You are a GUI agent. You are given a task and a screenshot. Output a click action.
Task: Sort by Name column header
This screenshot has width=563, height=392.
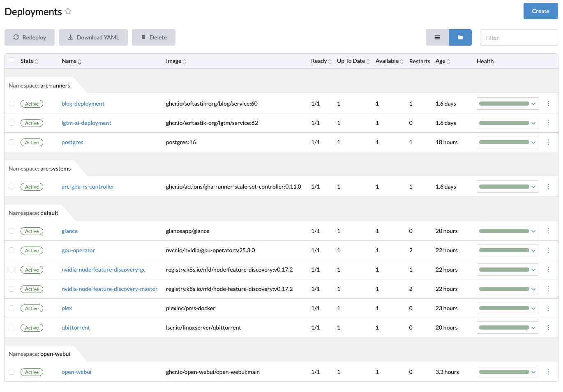point(72,61)
